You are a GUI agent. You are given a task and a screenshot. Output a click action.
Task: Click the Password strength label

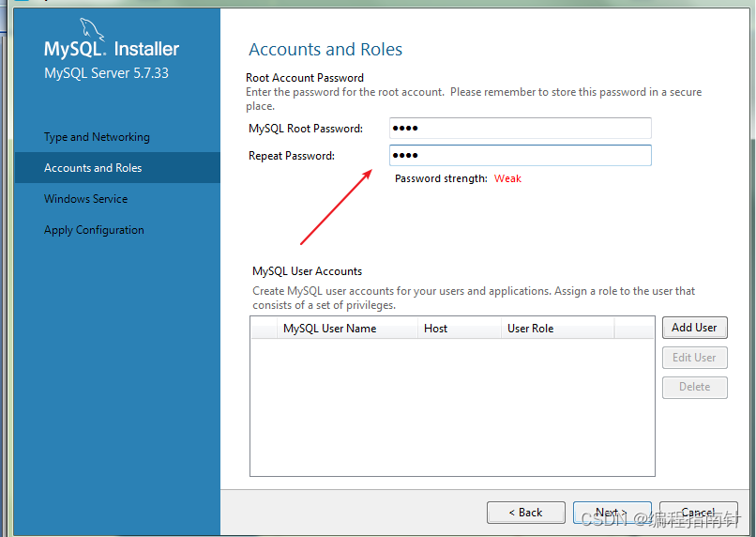pyautogui.click(x=441, y=178)
